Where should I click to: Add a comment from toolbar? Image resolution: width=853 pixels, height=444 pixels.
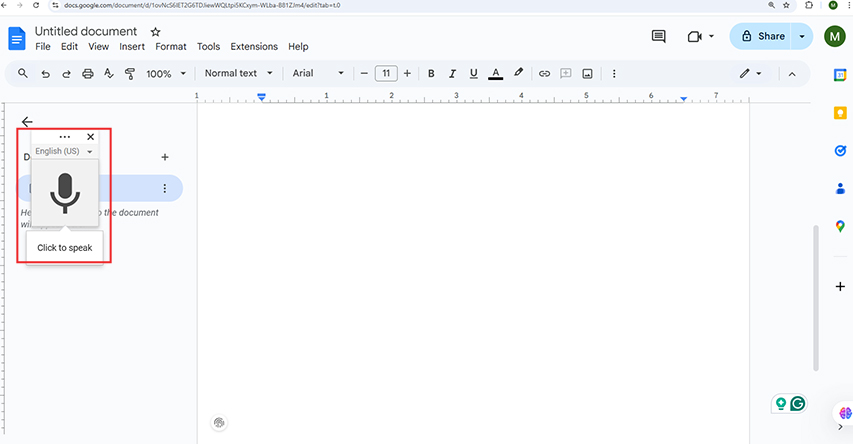(566, 73)
